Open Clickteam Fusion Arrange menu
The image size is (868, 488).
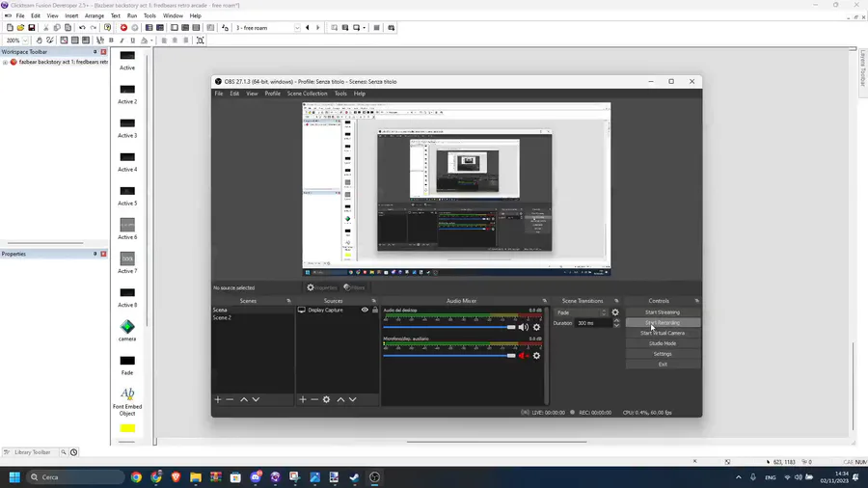coord(95,16)
